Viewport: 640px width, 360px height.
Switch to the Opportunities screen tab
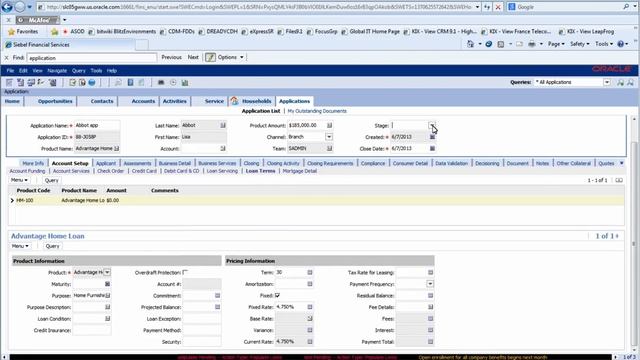[55, 101]
